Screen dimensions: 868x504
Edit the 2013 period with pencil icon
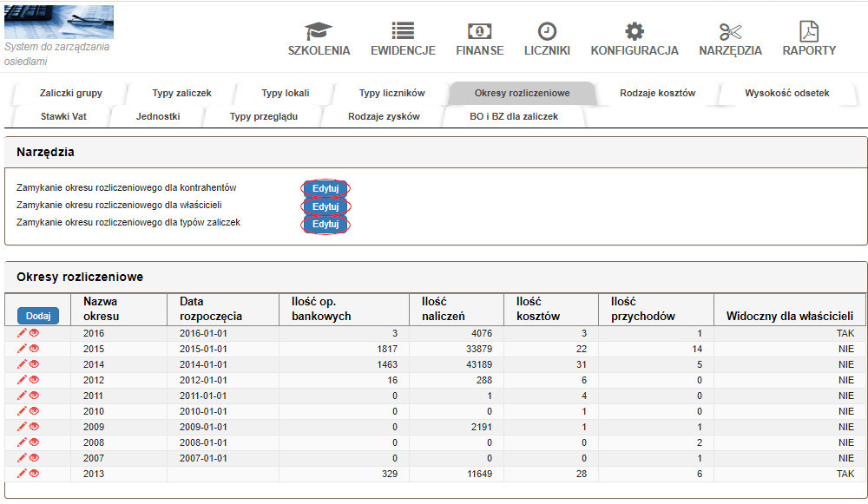click(x=22, y=474)
